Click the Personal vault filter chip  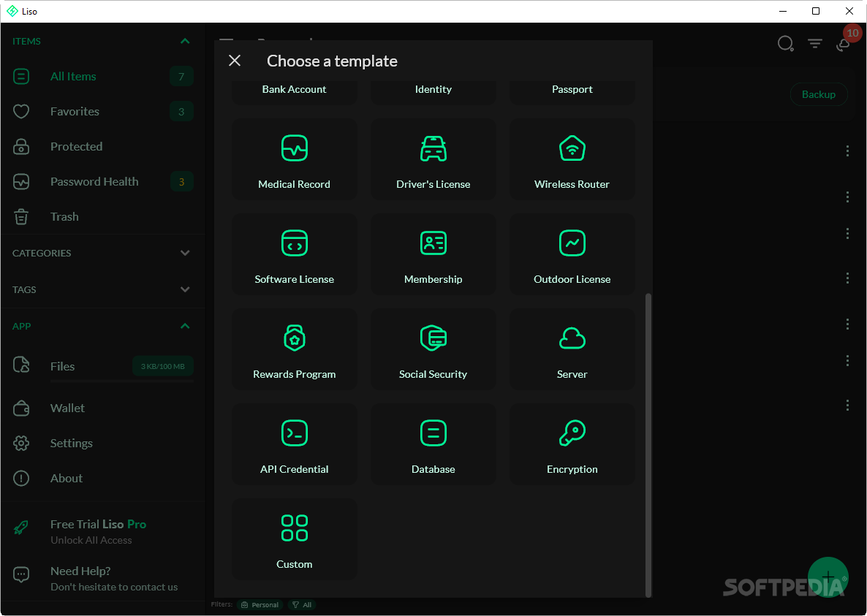pos(260,605)
